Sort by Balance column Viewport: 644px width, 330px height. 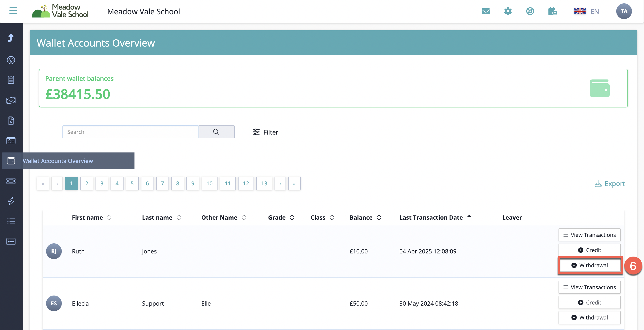pyautogui.click(x=379, y=218)
